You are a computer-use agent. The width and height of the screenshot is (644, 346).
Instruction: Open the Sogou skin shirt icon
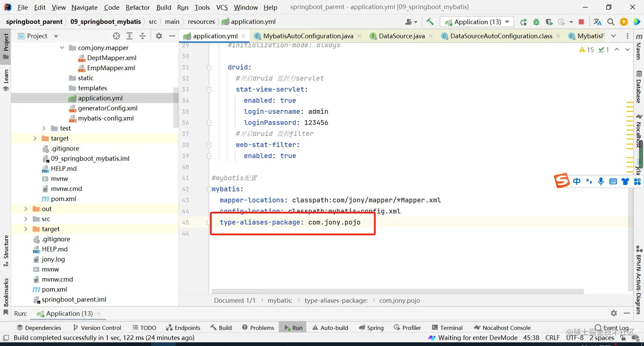click(x=625, y=181)
